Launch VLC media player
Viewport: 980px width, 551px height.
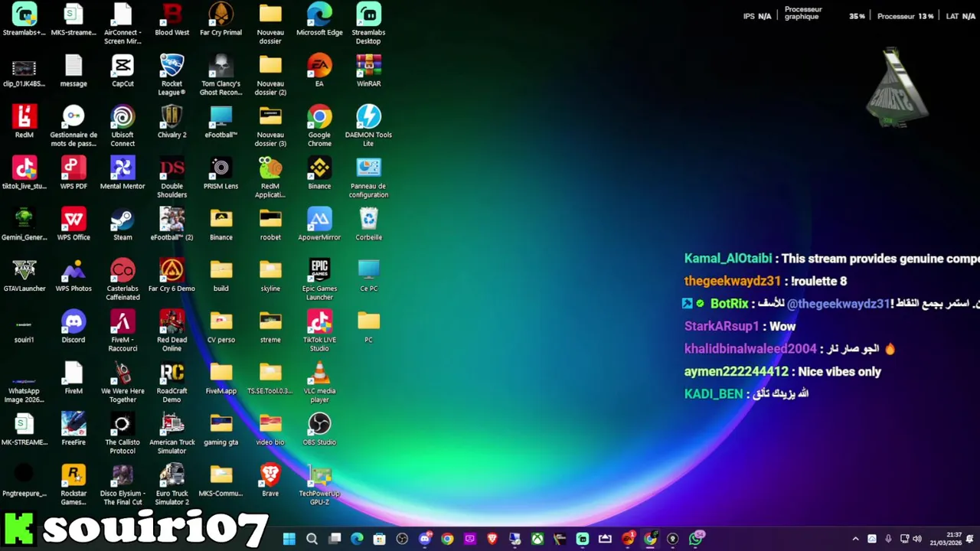[x=319, y=382]
